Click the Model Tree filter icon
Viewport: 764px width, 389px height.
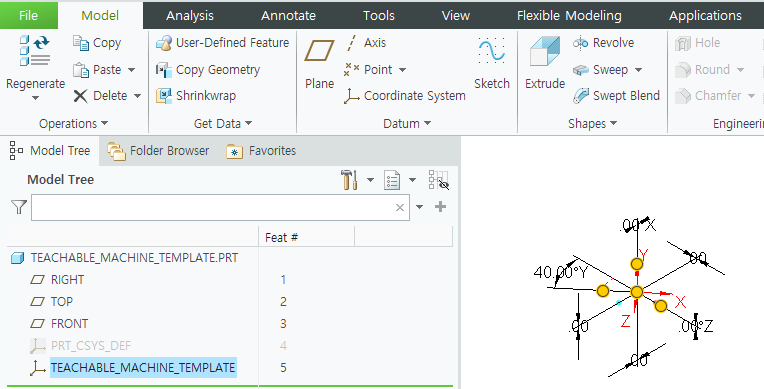point(19,207)
